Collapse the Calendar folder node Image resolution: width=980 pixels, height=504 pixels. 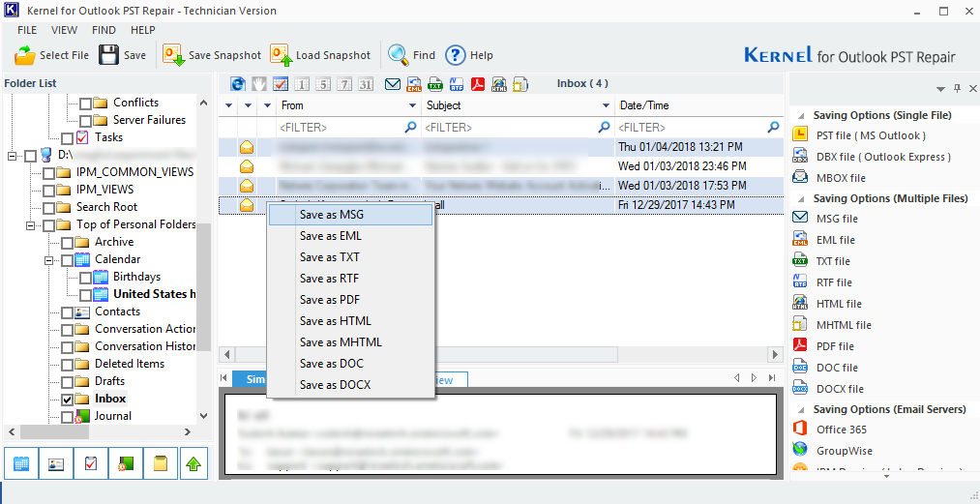pos(48,259)
